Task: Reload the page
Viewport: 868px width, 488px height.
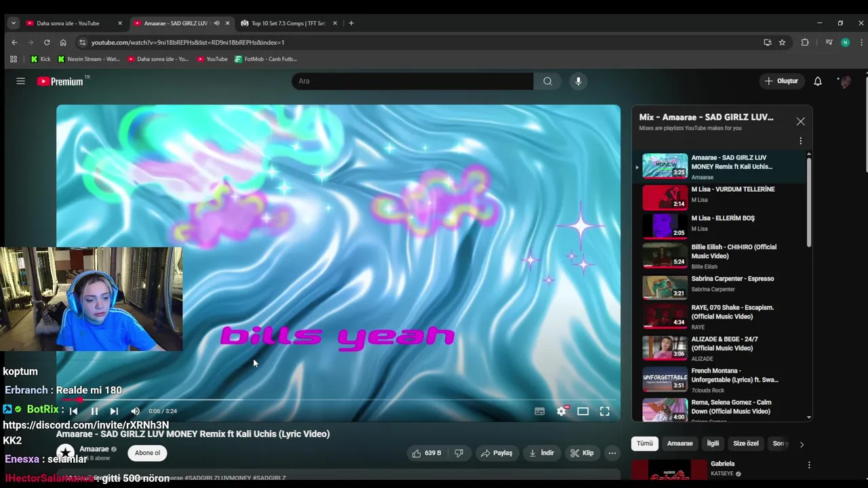Action: (x=47, y=42)
